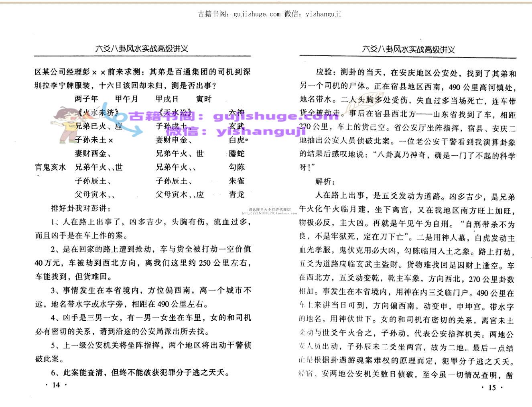Click the 解析 heading on right page
532x407 pixels.
pyautogui.click(x=324, y=181)
